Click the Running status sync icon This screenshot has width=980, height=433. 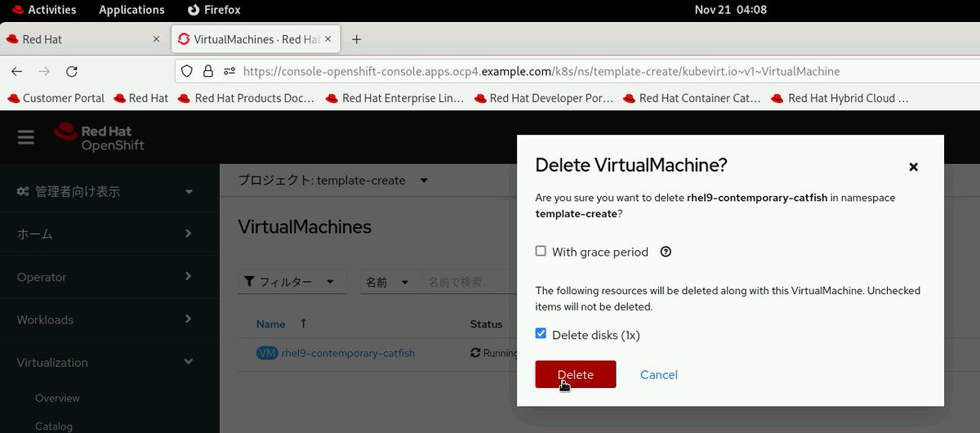pyautogui.click(x=475, y=353)
